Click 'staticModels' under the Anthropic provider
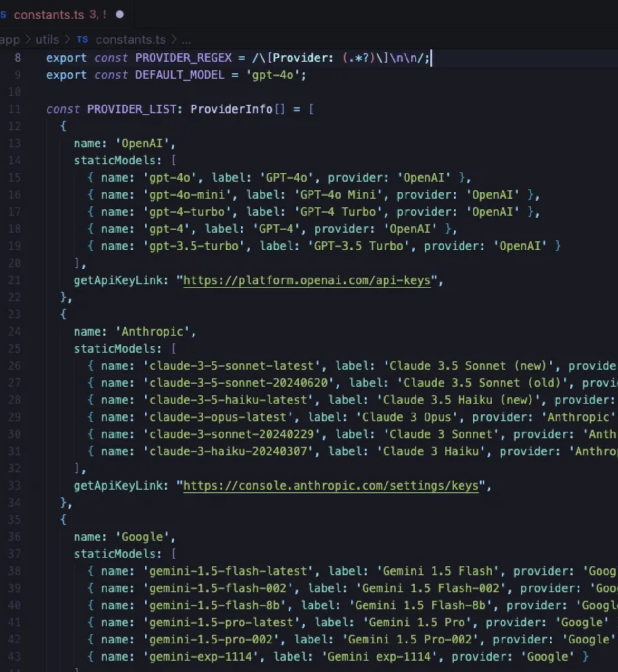Image resolution: width=618 pixels, height=672 pixels. (x=115, y=349)
